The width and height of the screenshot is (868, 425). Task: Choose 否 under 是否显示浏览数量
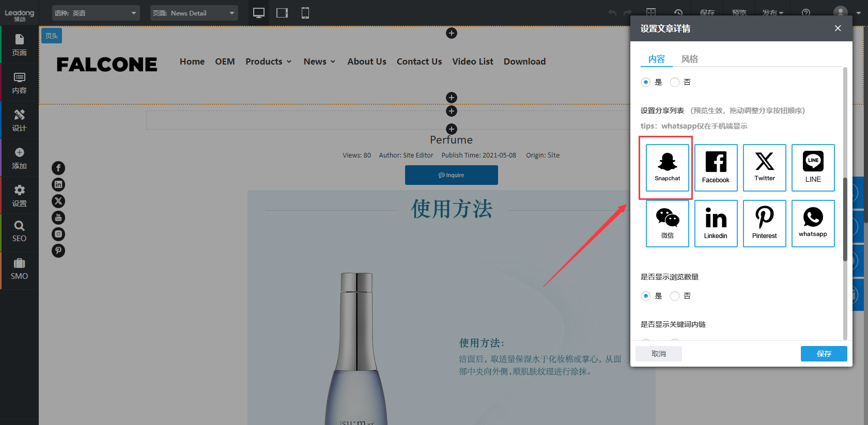(x=675, y=296)
